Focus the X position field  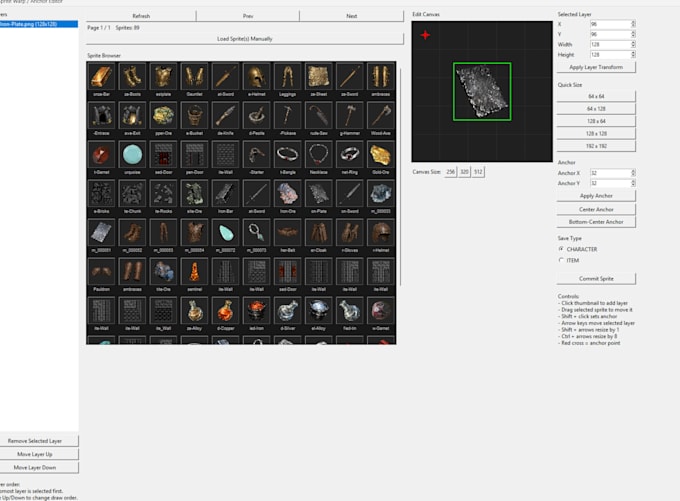tap(610, 24)
